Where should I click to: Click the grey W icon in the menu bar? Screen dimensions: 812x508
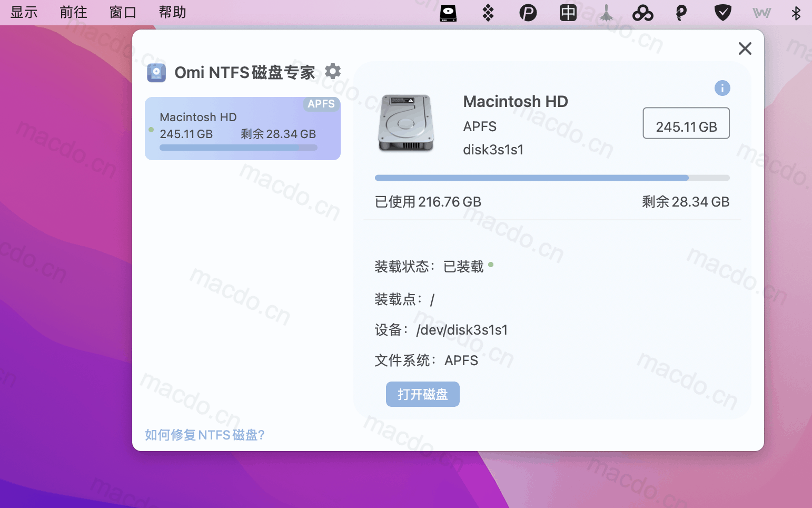click(761, 13)
